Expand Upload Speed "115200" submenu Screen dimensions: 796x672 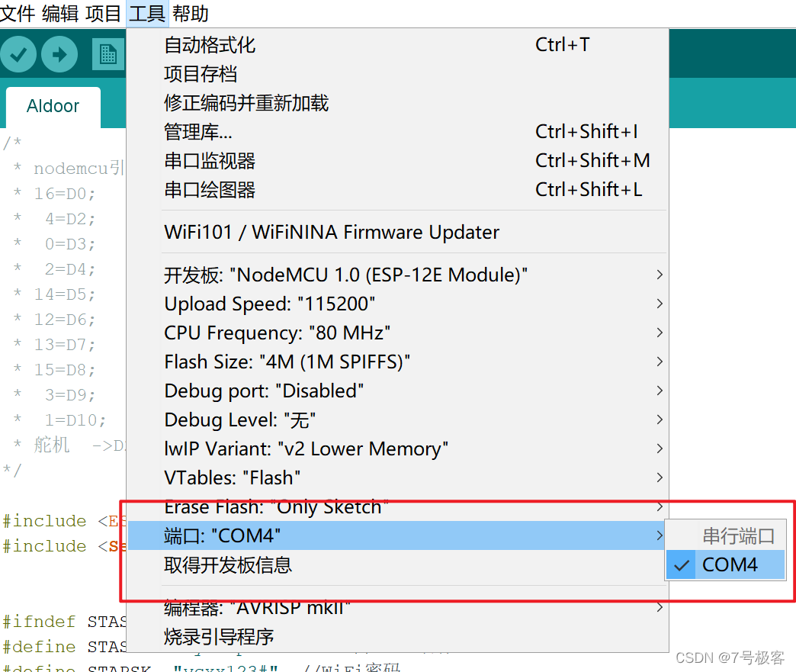tap(397, 304)
